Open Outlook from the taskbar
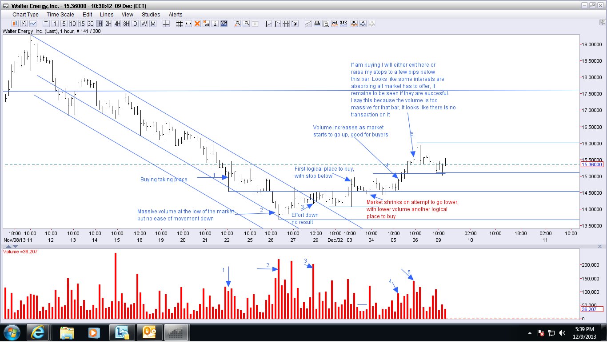 (149, 332)
